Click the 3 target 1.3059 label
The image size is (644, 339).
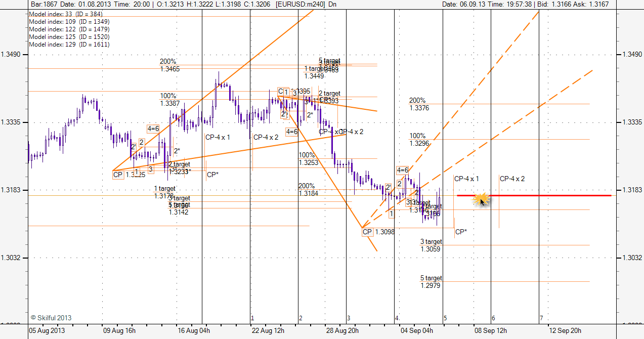(431, 245)
